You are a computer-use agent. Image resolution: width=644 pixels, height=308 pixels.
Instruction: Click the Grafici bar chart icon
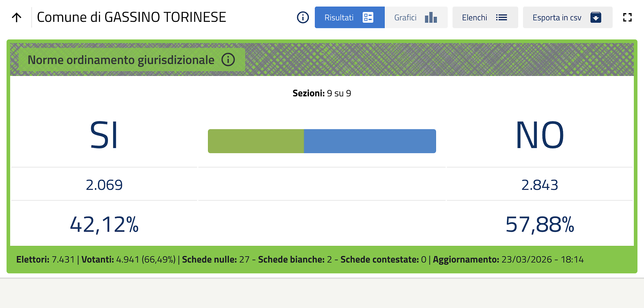[431, 17]
